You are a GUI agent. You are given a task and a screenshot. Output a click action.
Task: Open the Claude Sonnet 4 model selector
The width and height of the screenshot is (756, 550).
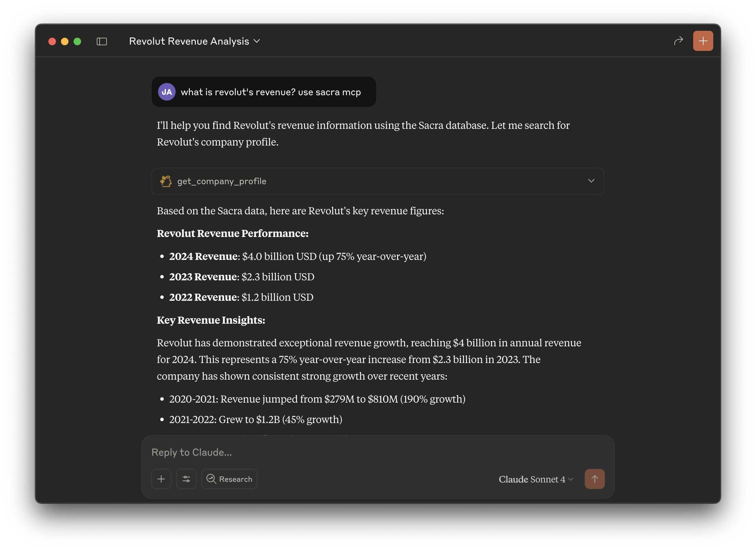536,479
